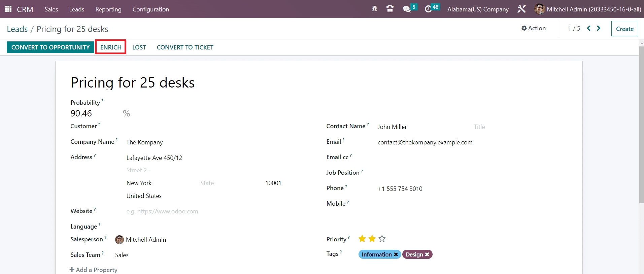This screenshot has width=644, height=274.
Task: Go to next lead record arrow
Action: tap(599, 28)
